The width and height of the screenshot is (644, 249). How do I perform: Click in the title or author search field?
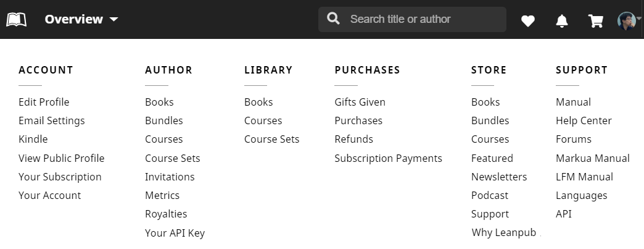click(x=423, y=19)
